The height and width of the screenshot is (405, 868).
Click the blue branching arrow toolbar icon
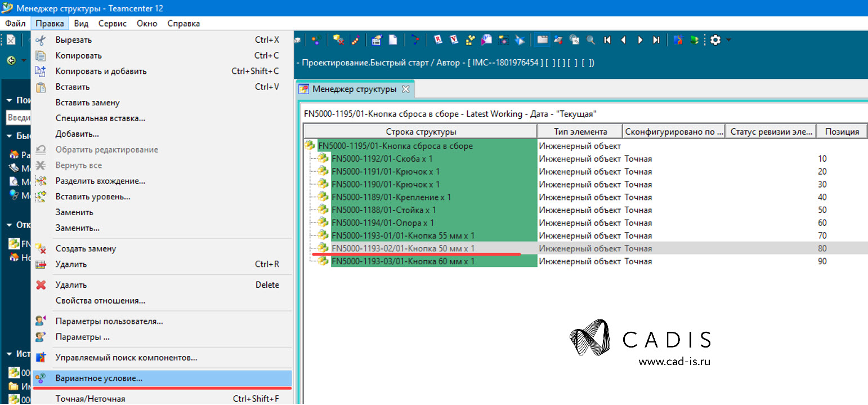415,40
